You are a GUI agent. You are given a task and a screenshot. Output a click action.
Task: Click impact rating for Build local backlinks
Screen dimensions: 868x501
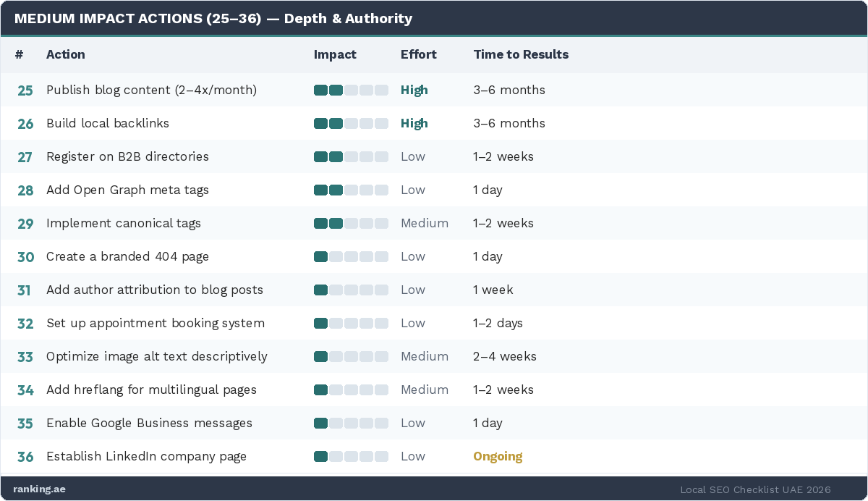coord(351,124)
